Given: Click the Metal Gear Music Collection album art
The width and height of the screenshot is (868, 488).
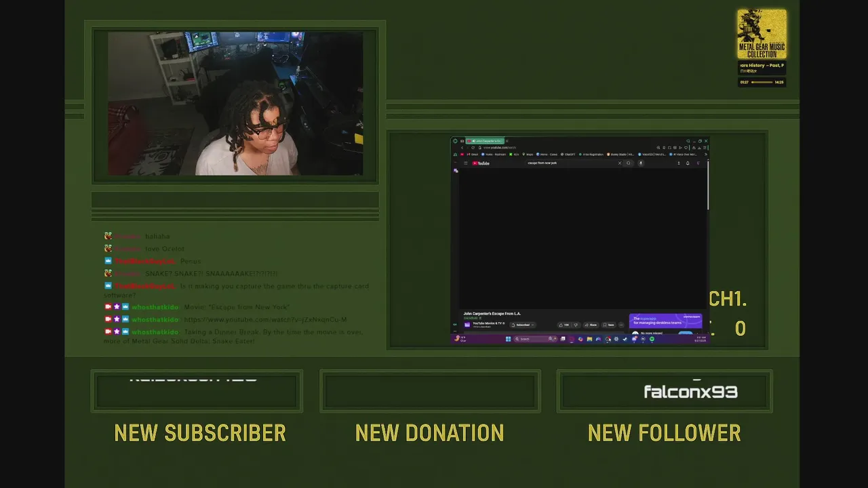Looking at the screenshot, I should click(x=762, y=34).
